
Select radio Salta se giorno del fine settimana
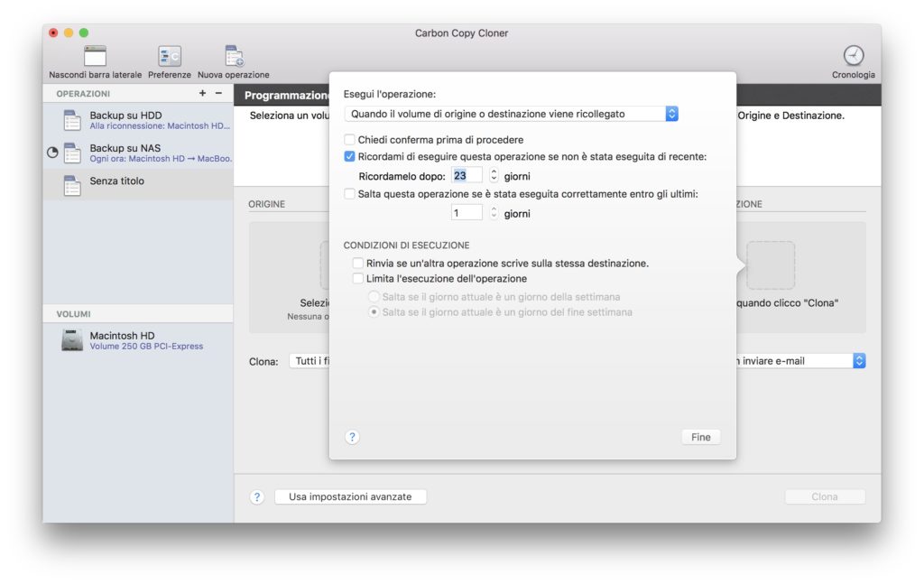point(374,311)
